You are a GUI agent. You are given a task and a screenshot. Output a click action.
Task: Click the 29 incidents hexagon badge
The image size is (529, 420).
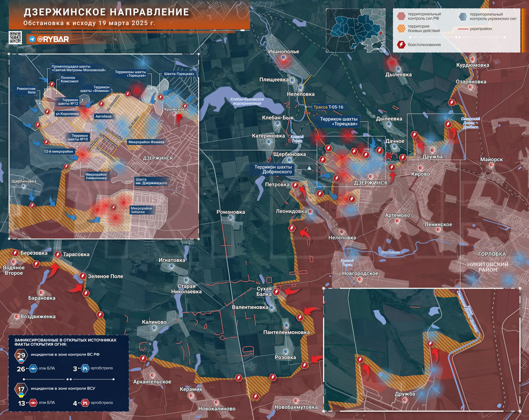pos(21,356)
